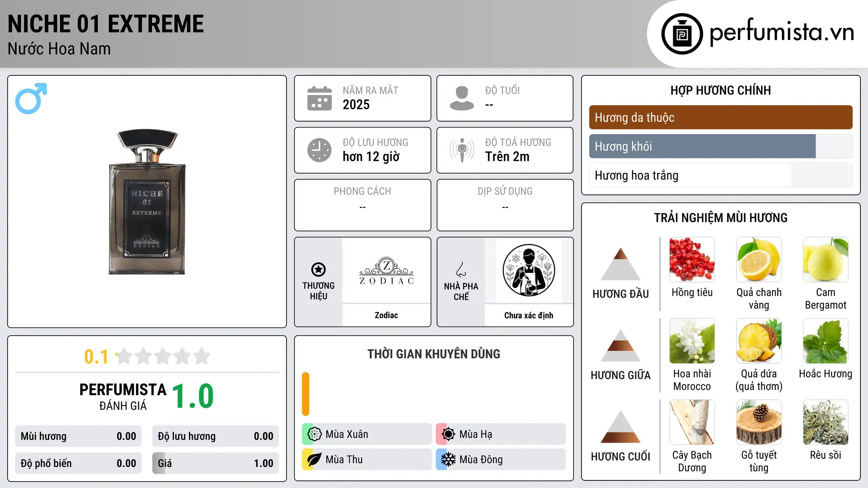The height and width of the screenshot is (488, 868).
Task: Click the Niche 01 Extreme bottle photo
Action: click(147, 202)
